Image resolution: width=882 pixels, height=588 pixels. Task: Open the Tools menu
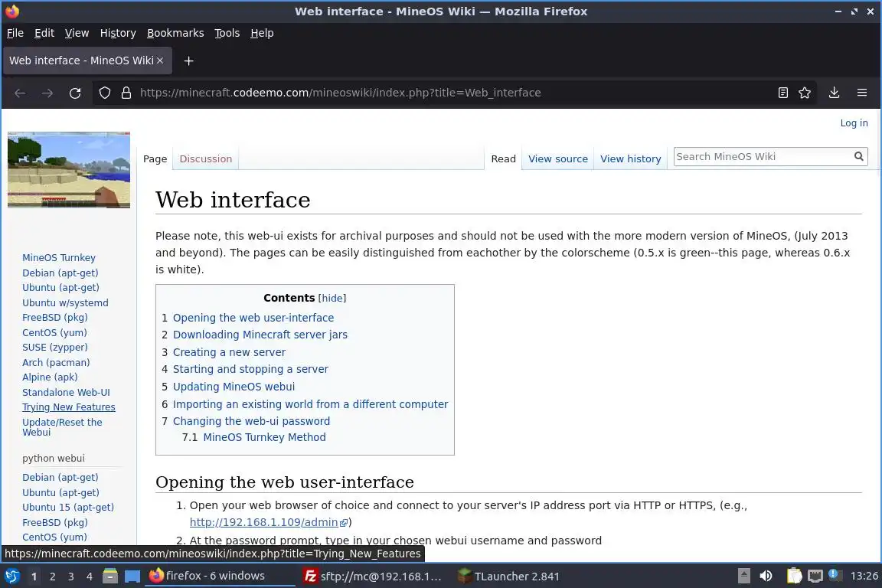point(227,33)
